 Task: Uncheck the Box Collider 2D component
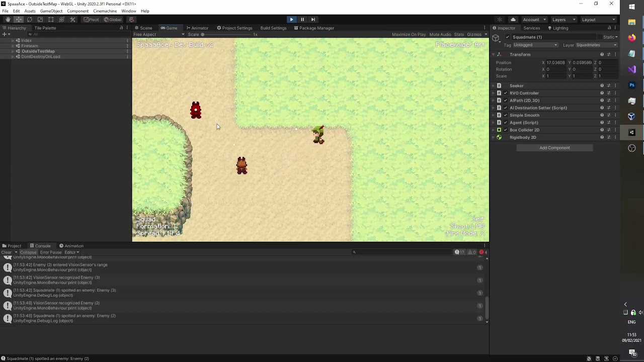tap(506, 130)
